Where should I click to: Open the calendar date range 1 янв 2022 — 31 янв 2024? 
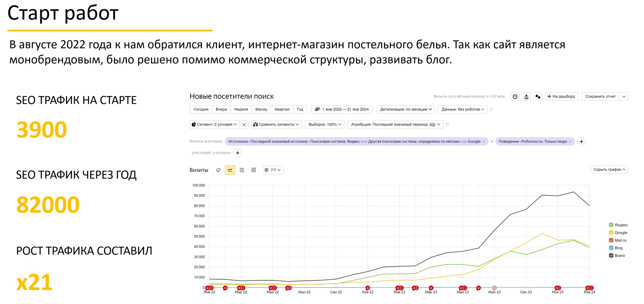point(342,110)
